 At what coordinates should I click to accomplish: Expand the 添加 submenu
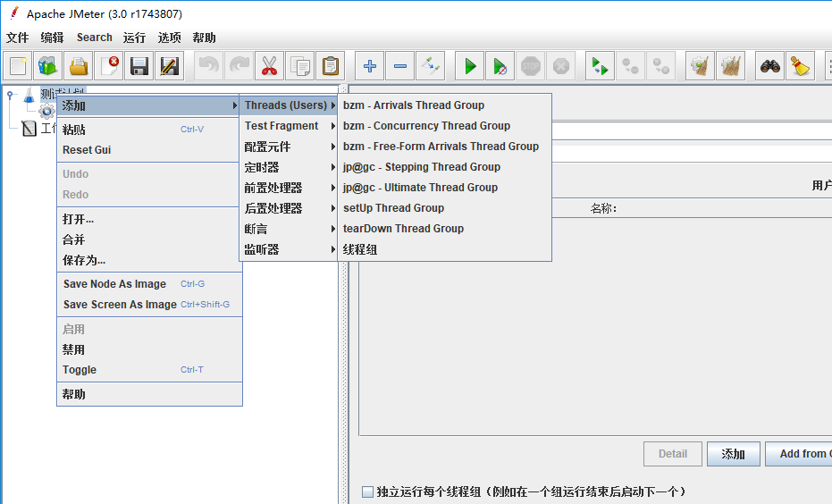coord(149,105)
